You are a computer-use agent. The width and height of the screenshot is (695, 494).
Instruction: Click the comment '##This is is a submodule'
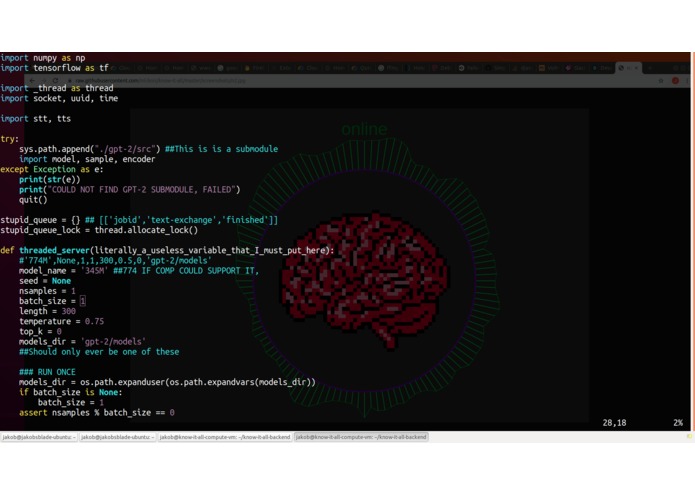222,149
